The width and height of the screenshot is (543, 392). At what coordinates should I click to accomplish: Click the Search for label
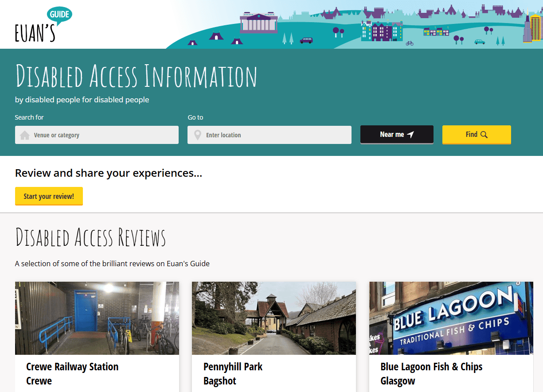pos(29,117)
